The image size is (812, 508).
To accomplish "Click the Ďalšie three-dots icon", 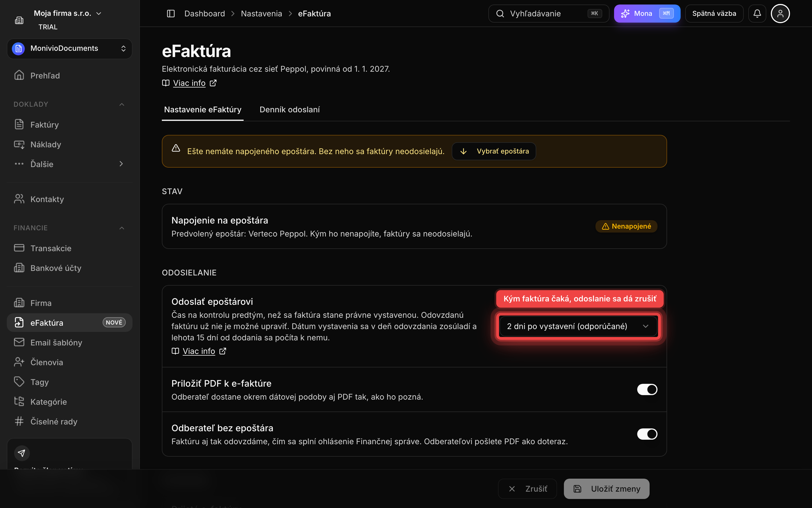I will pos(19,164).
